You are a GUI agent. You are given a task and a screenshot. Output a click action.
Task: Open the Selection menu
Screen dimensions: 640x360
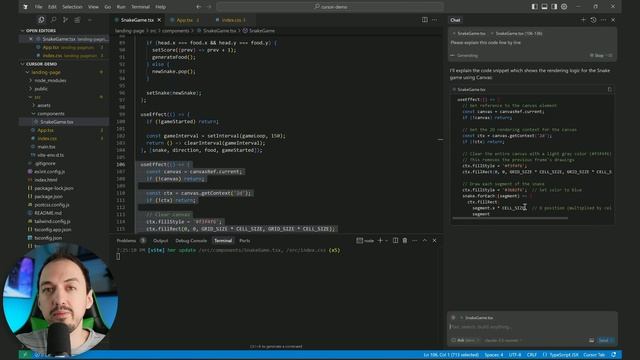72,7
